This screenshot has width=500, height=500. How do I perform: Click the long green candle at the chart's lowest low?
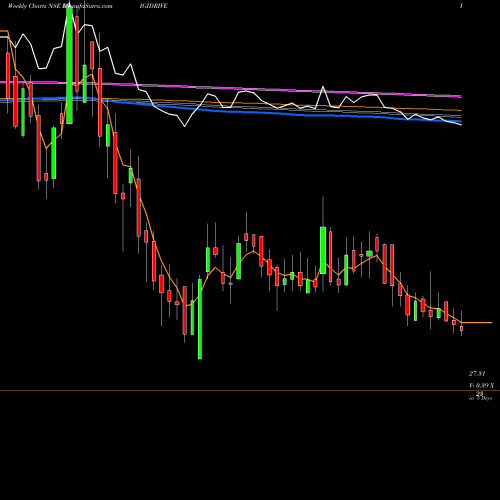tap(200, 319)
